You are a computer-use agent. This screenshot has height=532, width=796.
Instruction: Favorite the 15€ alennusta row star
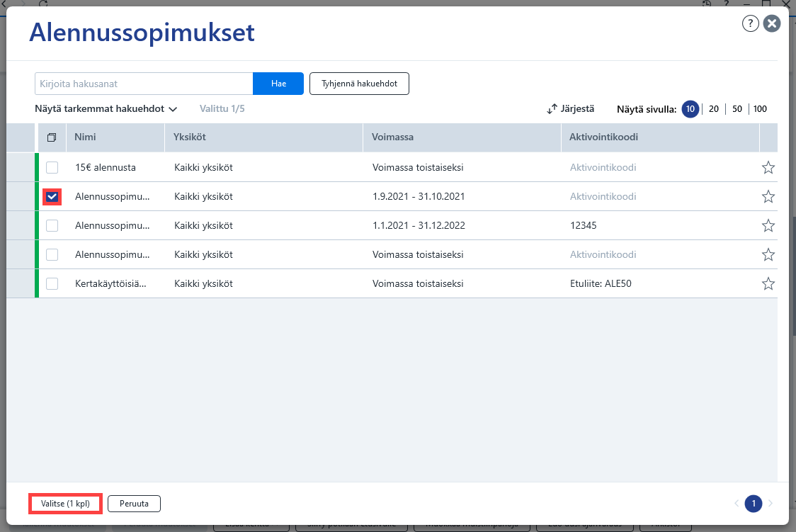[768, 167]
